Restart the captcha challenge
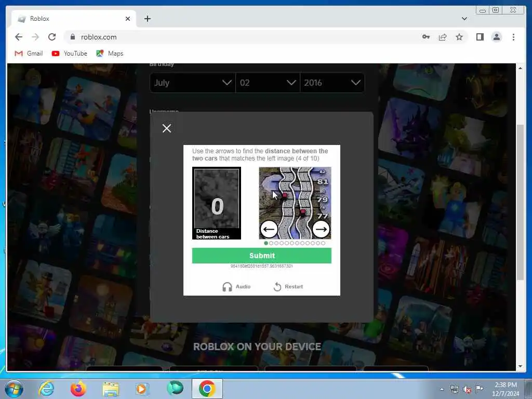Screen dimensions: 532x399 (x=288, y=287)
